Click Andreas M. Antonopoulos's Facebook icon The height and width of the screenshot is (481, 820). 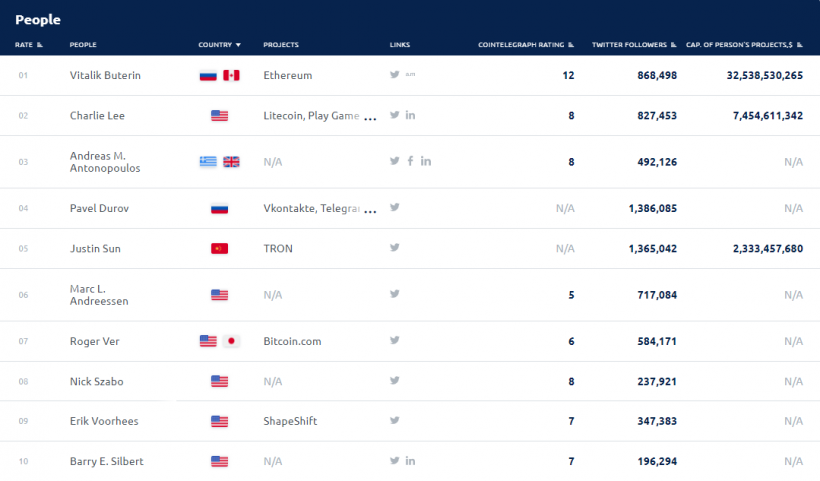coord(410,161)
